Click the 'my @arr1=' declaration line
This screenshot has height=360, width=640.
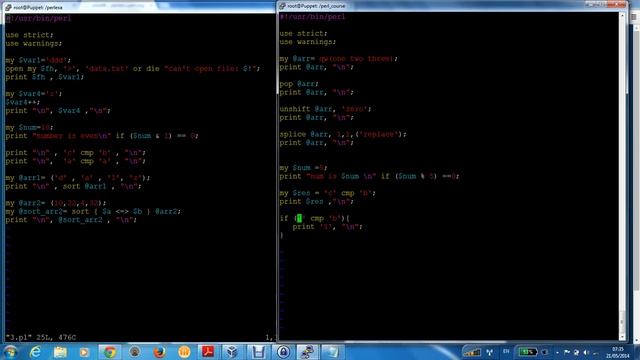point(78,178)
